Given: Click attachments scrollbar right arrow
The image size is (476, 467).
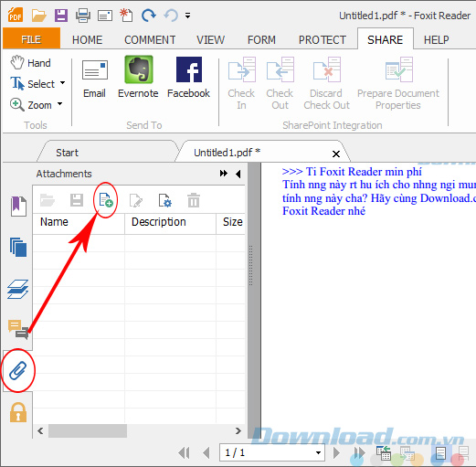Looking at the screenshot, I should coord(238,430).
